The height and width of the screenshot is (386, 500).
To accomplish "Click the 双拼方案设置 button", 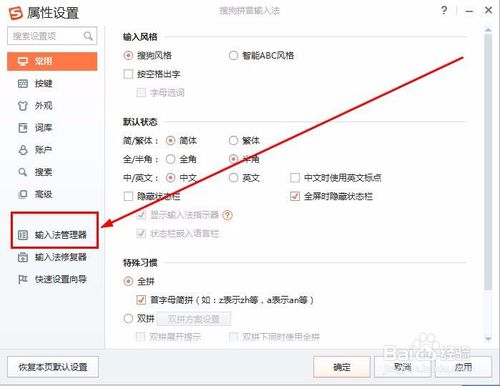I will [194, 319].
